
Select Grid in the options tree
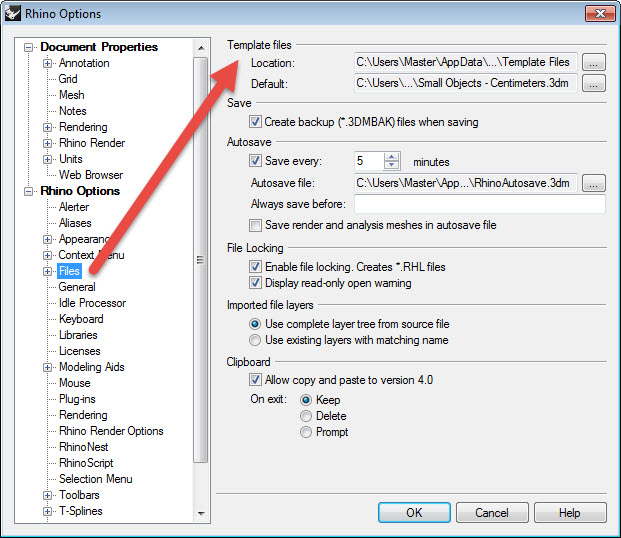coord(68,79)
